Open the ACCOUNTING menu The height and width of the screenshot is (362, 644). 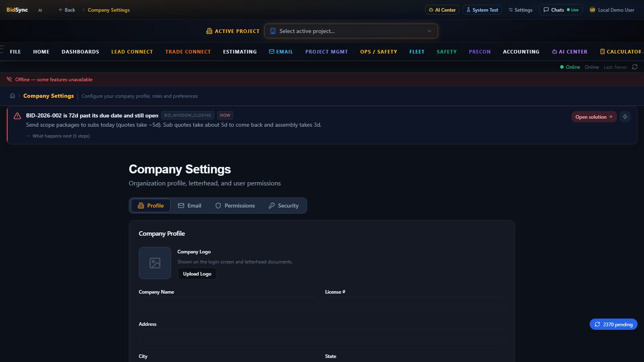pyautogui.click(x=521, y=51)
